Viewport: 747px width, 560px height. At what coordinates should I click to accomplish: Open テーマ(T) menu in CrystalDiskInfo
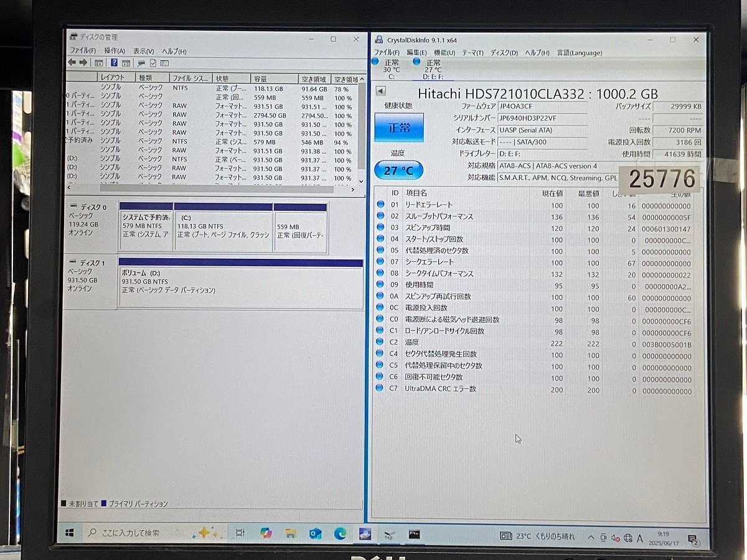[472, 53]
